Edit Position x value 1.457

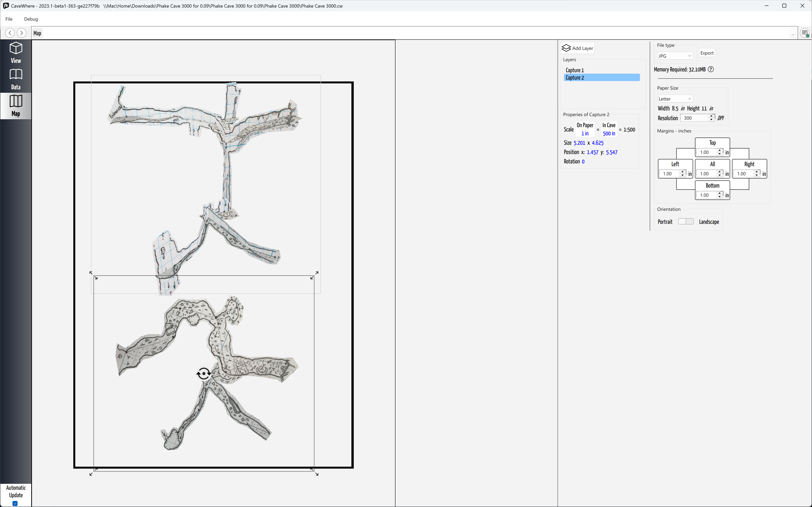593,152
